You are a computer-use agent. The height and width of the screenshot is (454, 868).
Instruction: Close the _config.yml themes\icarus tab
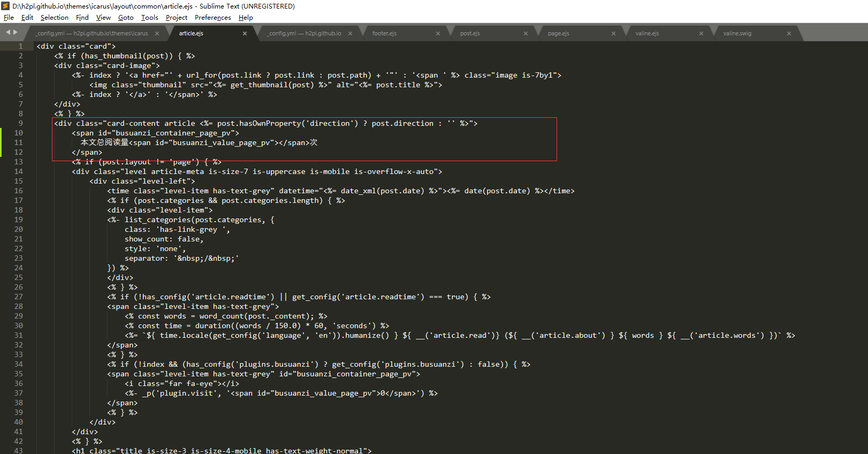click(157, 33)
